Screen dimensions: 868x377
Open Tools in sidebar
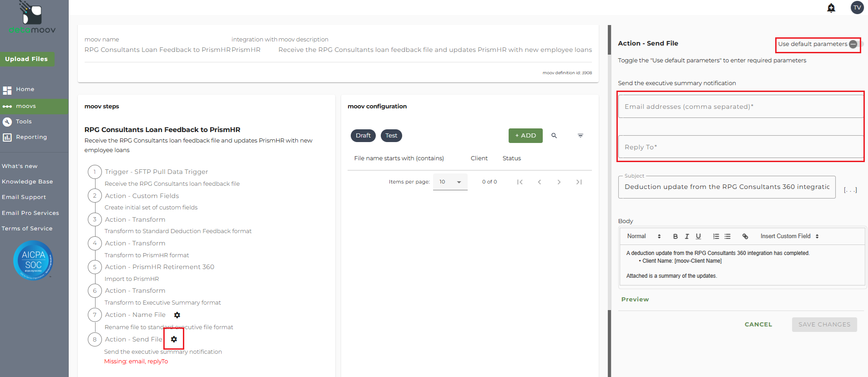(34, 122)
